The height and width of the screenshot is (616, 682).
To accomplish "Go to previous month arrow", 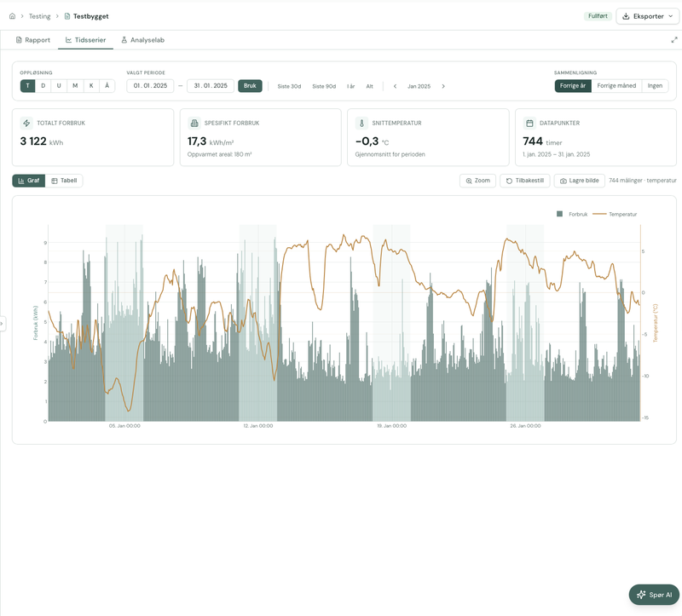I will click(395, 86).
